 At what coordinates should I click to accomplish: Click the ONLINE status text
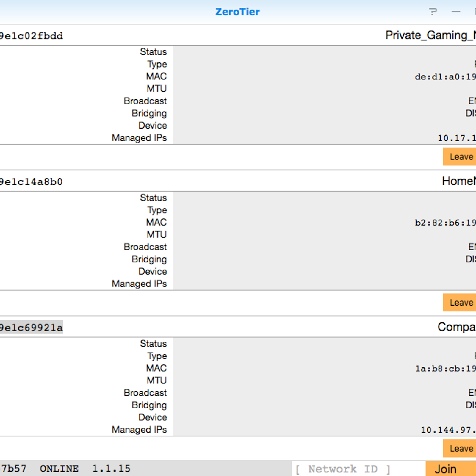coord(59,469)
